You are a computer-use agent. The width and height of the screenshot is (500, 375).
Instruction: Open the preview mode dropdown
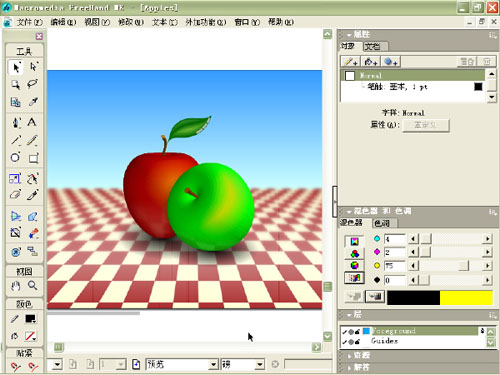[x=214, y=365]
